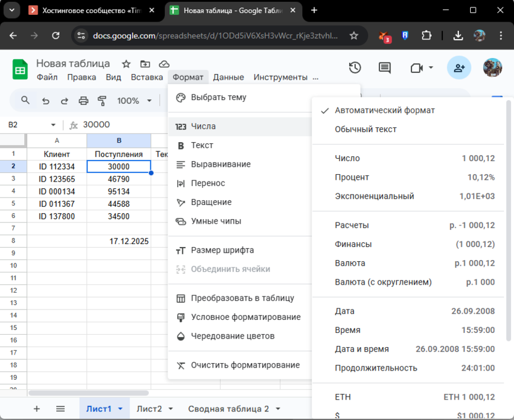Open comments panel icon
This screenshot has height=420, width=514.
385,68
